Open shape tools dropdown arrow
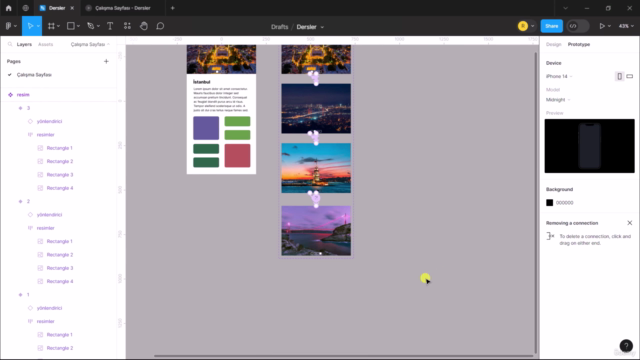 coord(78,26)
